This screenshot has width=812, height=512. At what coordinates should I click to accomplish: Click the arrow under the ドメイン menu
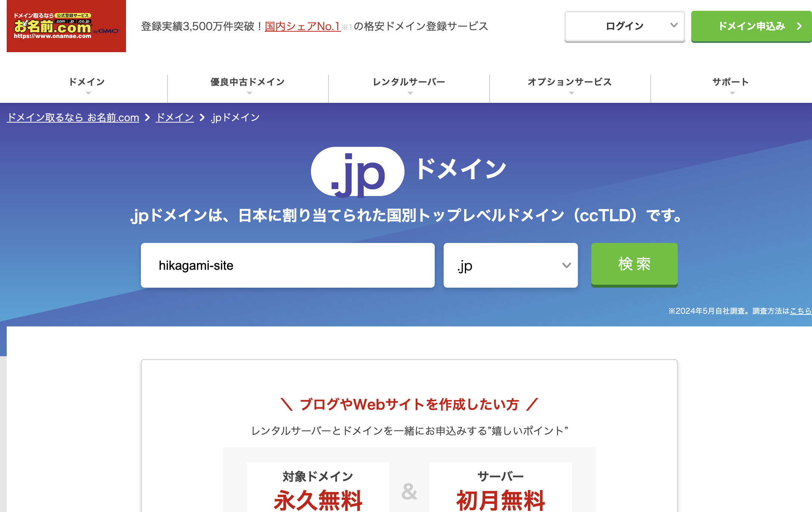click(x=88, y=94)
